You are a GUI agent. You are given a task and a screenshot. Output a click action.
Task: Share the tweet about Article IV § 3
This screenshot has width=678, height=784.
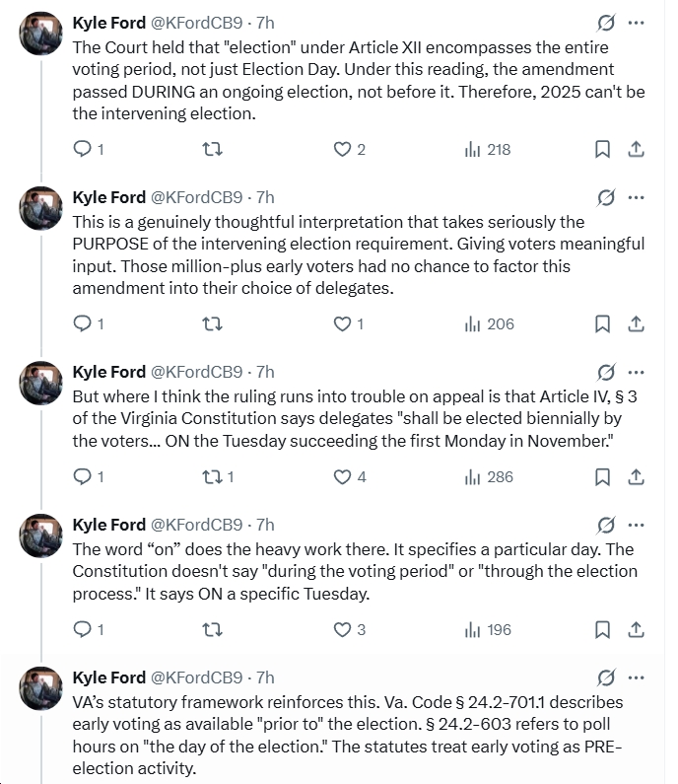click(637, 476)
